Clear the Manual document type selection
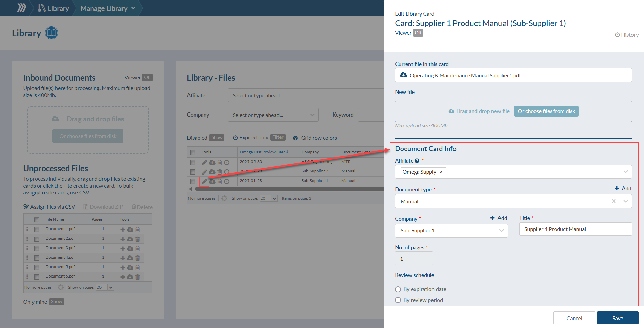Viewport: 644px width, 328px height. [614, 201]
